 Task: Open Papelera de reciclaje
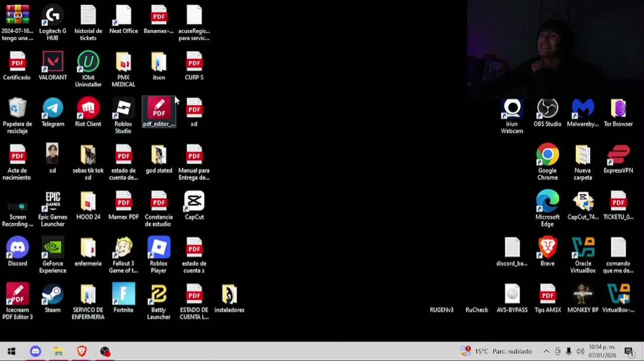[x=17, y=116]
